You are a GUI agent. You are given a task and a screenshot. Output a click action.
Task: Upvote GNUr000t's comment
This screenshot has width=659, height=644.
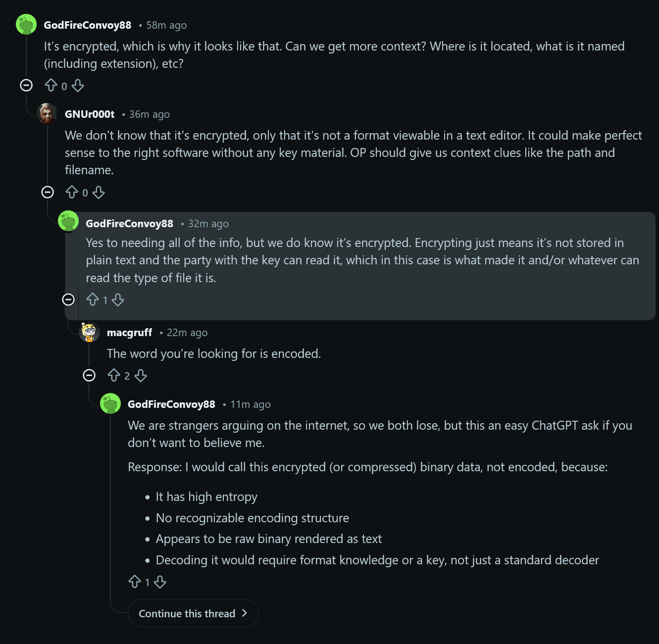(x=72, y=192)
